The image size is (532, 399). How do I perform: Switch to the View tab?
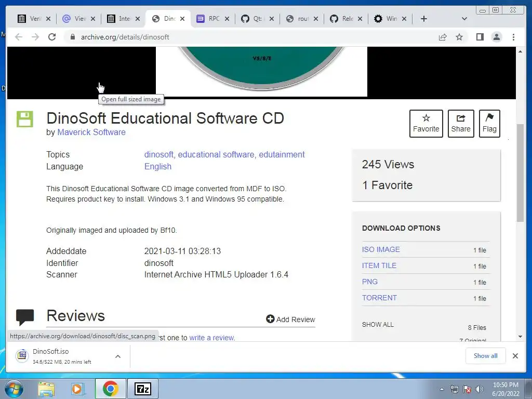click(x=74, y=19)
